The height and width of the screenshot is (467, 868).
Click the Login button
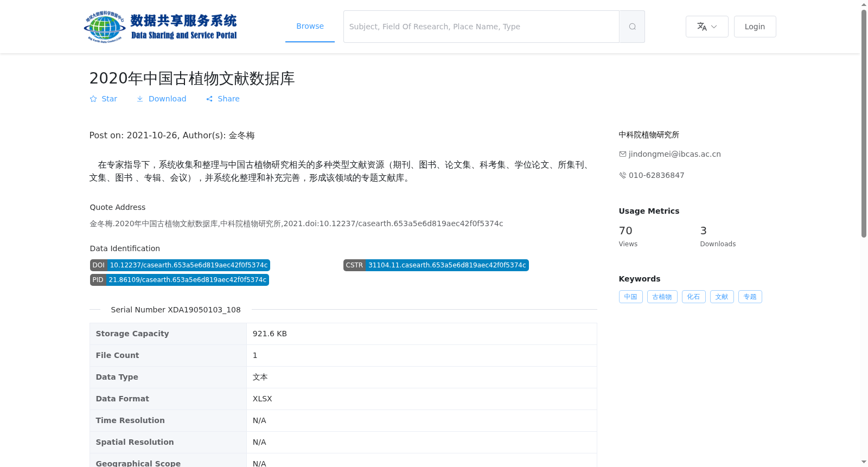[x=755, y=27]
